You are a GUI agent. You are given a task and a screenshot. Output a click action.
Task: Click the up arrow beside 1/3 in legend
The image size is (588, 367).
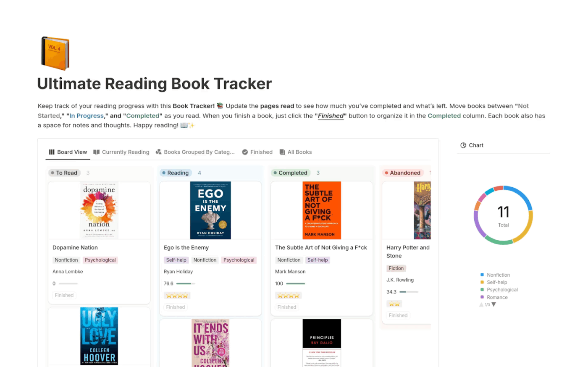click(x=481, y=305)
